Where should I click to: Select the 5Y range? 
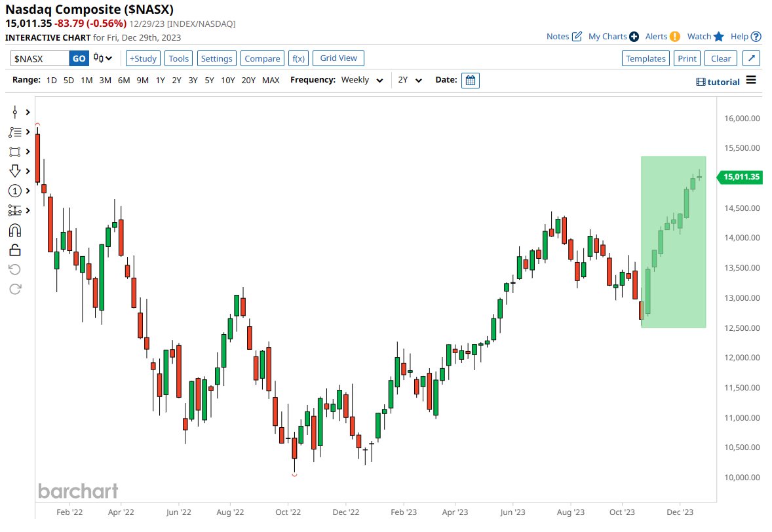click(209, 80)
